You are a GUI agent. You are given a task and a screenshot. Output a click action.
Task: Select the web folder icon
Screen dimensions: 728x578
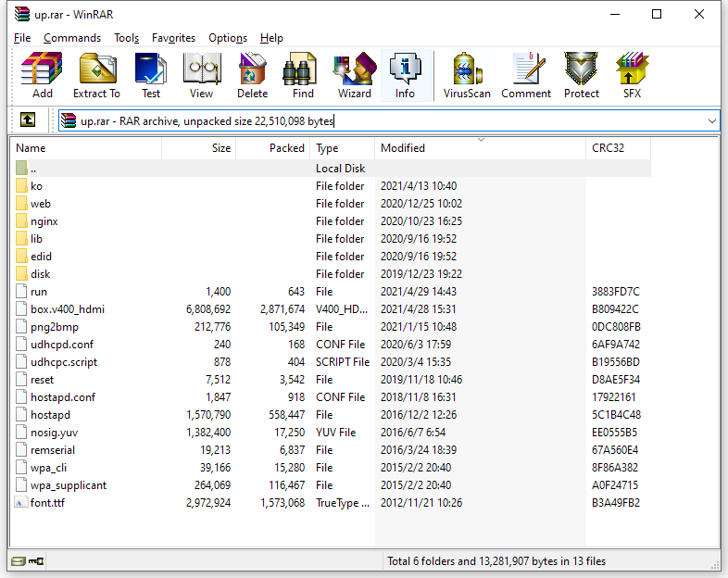click(21, 204)
